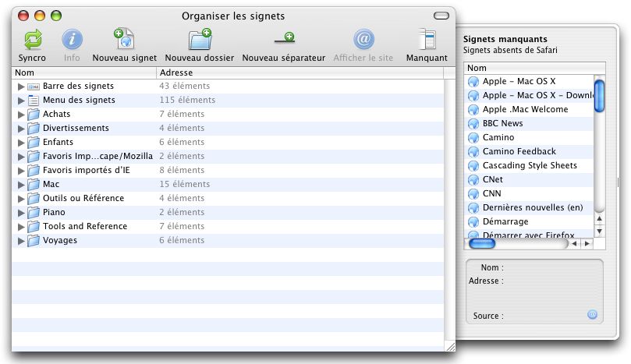Select the Tools and Reference row name
The image size is (631, 364).
point(85,226)
